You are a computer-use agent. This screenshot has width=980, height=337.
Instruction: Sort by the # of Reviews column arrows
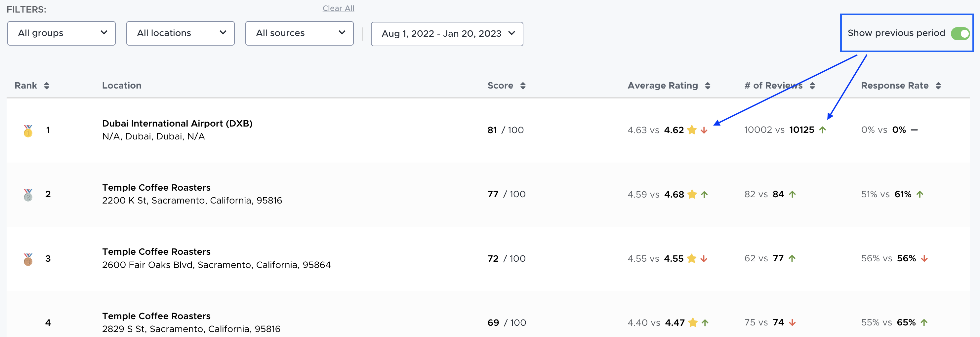click(x=812, y=86)
